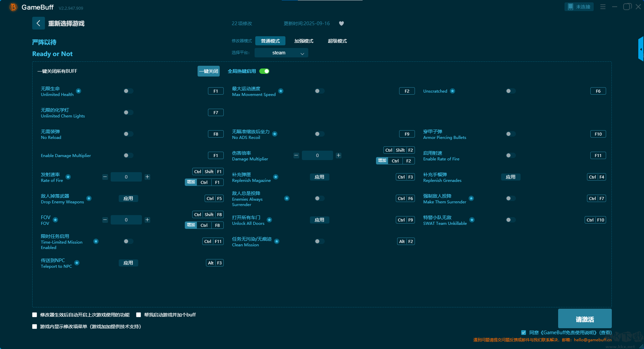
Task: Check auto-enable last used functions checkbox
Action: pos(35,315)
